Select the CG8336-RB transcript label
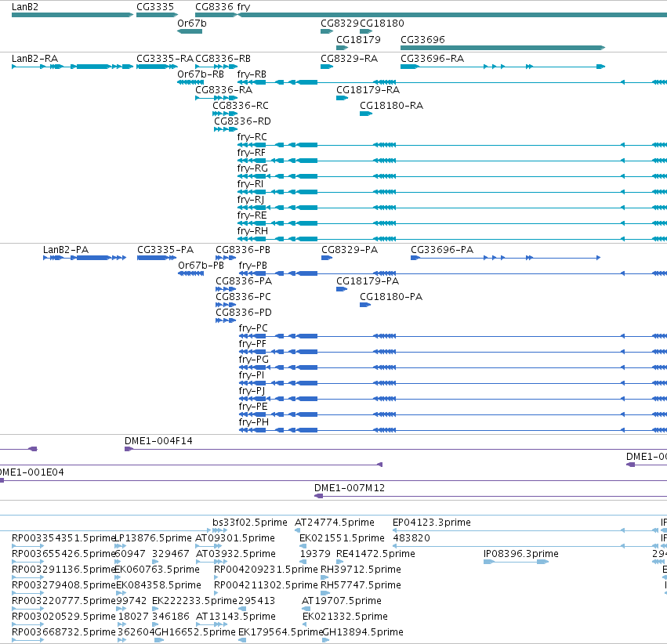The width and height of the screenshot is (667, 644). [x=223, y=59]
